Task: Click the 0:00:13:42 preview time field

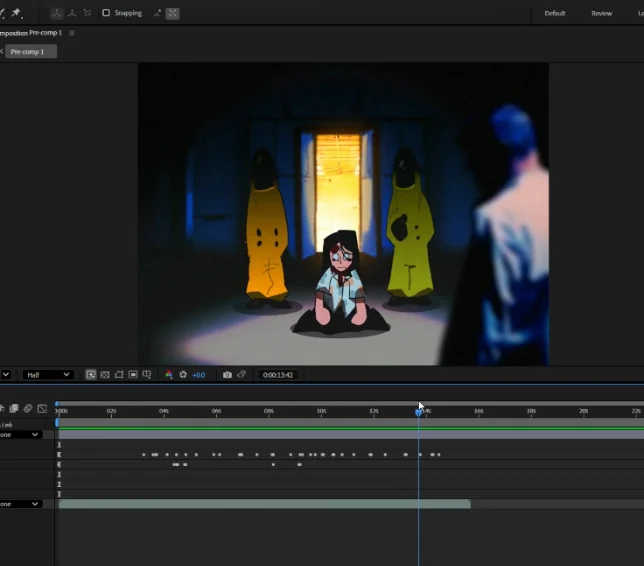Action: click(278, 375)
